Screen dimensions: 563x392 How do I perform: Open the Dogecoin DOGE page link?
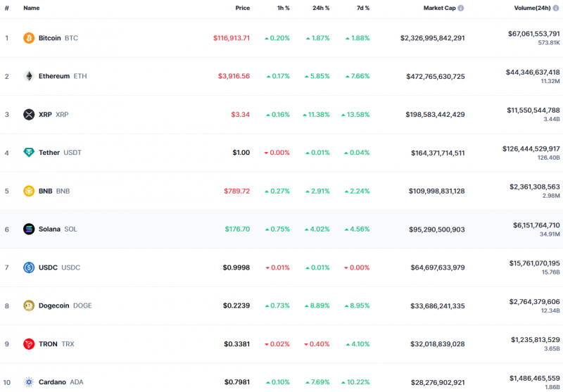tap(65, 305)
